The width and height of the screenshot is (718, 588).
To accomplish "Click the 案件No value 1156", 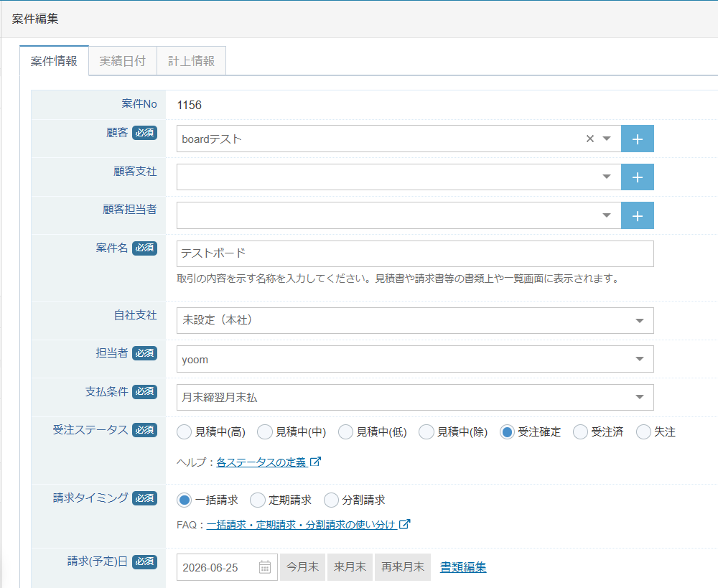I will click(x=189, y=106).
